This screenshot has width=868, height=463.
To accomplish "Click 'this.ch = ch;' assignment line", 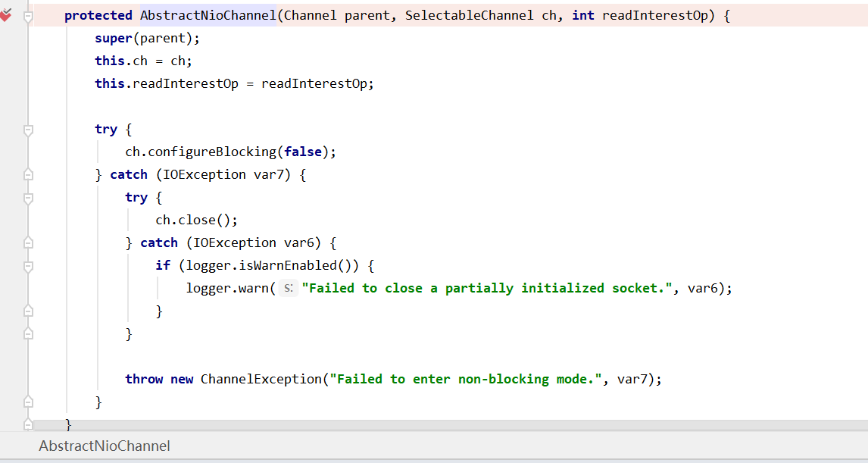I will (x=143, y=61).
